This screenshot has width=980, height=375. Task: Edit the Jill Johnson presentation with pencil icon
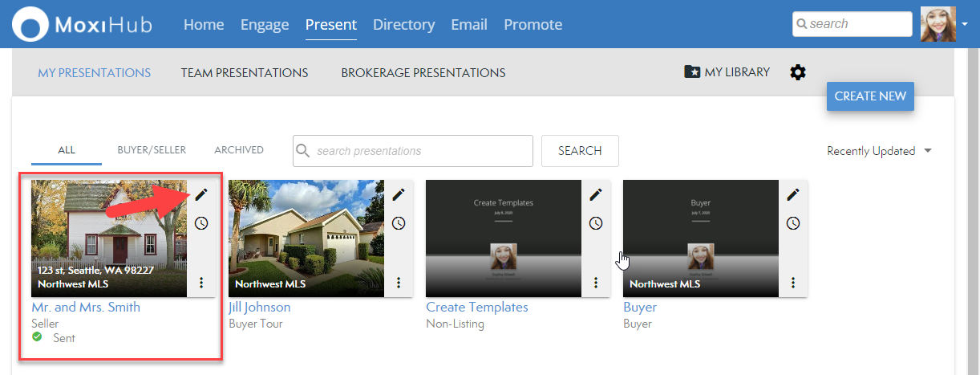399,194
